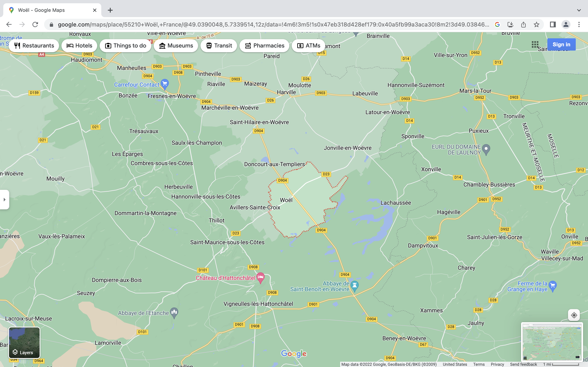Click the Château d'Hattonchâtel hotel pin
This screenshot has height=367, width=588.
(260, 277)
